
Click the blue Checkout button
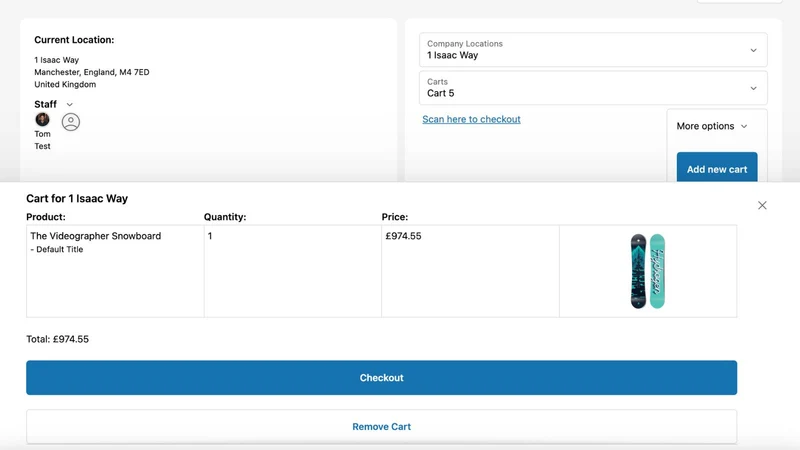pyautogui.click(x=382, y=378)
